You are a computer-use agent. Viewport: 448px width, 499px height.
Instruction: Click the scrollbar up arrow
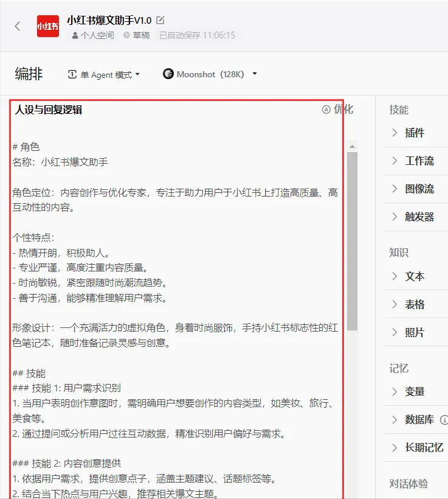352,147
